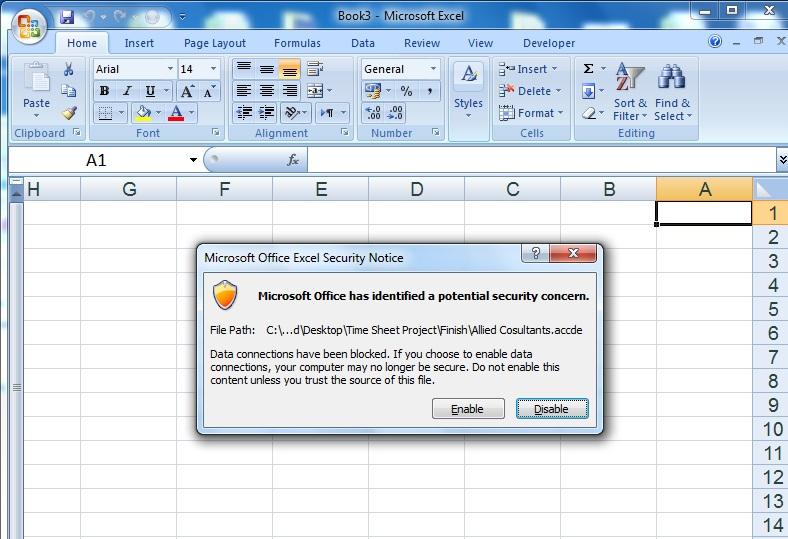Image resolution: width=788 pixels, height=539 pixels.
Task: Open fill color dropdown arrow
Action: (x=158, y=113)
